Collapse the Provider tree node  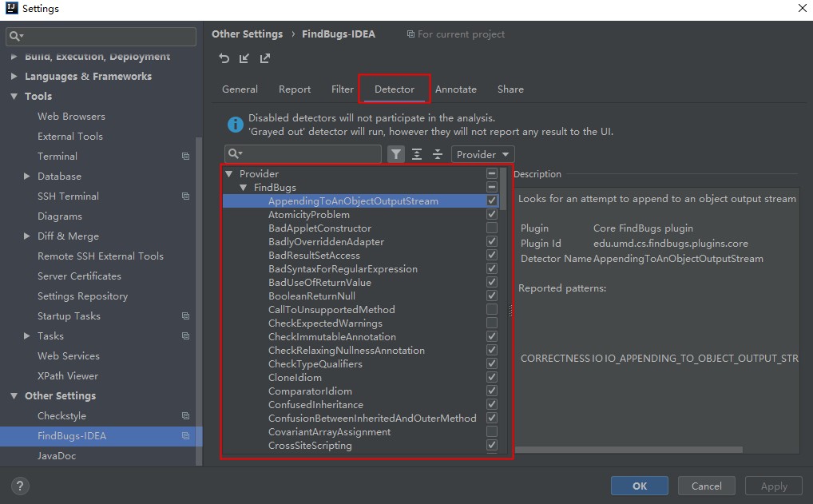coord(228,173)
